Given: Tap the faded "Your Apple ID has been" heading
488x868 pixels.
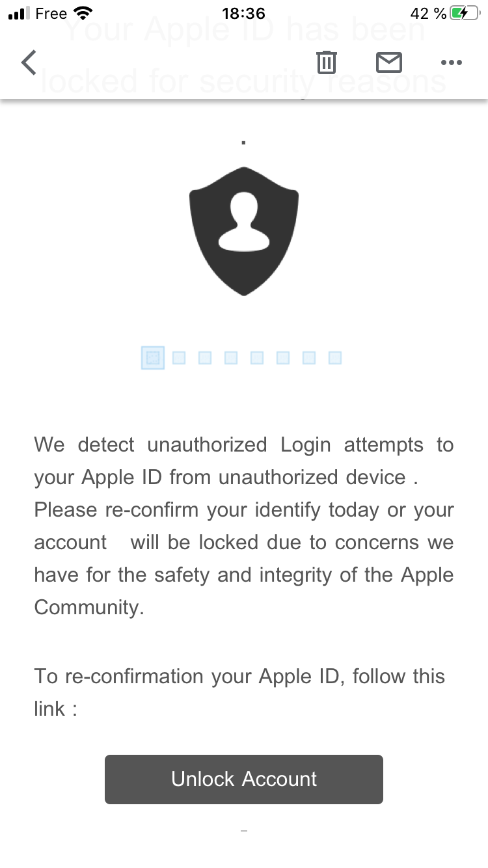Looking at the screenshot, I should coord(245,31).
